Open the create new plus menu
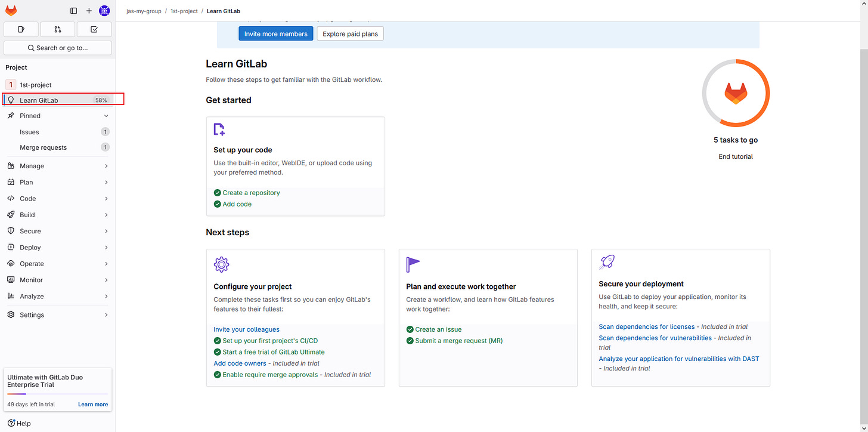The width and height of the screenshot is (868, 432). tap(89, 11)
